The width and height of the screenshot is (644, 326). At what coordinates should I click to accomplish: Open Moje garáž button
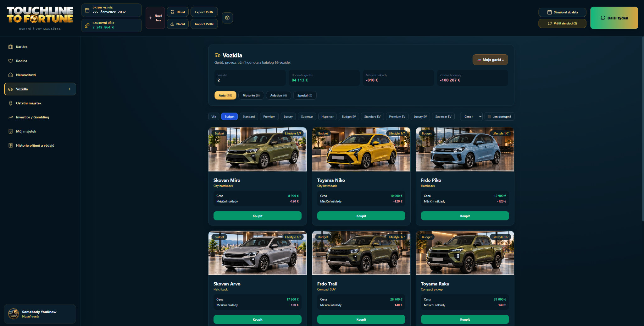[490, 60]
